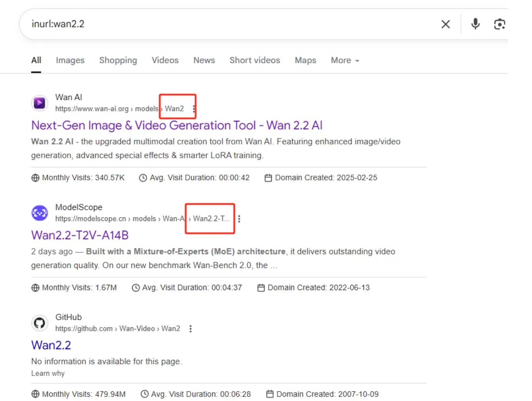Image resolution: width=532 pixels, height=401 pixels.
Task: Focus the search field containing inurl:wan2.2
Action: click(x=232, y=24)
